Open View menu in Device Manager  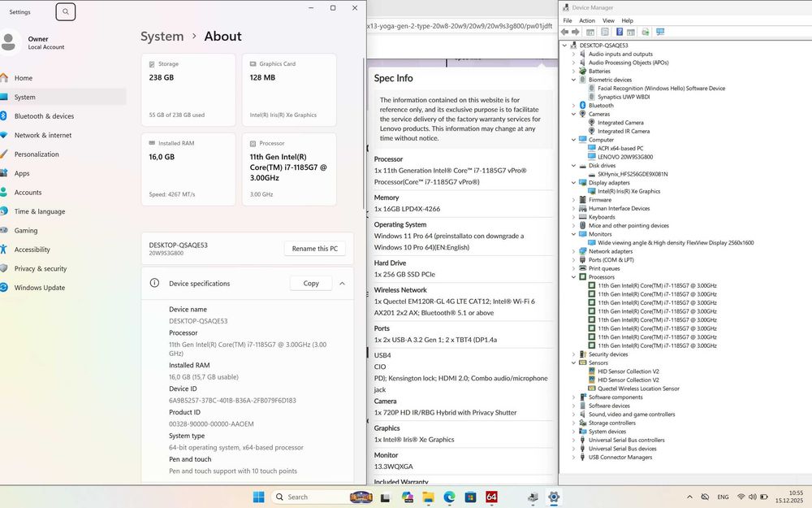point(608,21)
